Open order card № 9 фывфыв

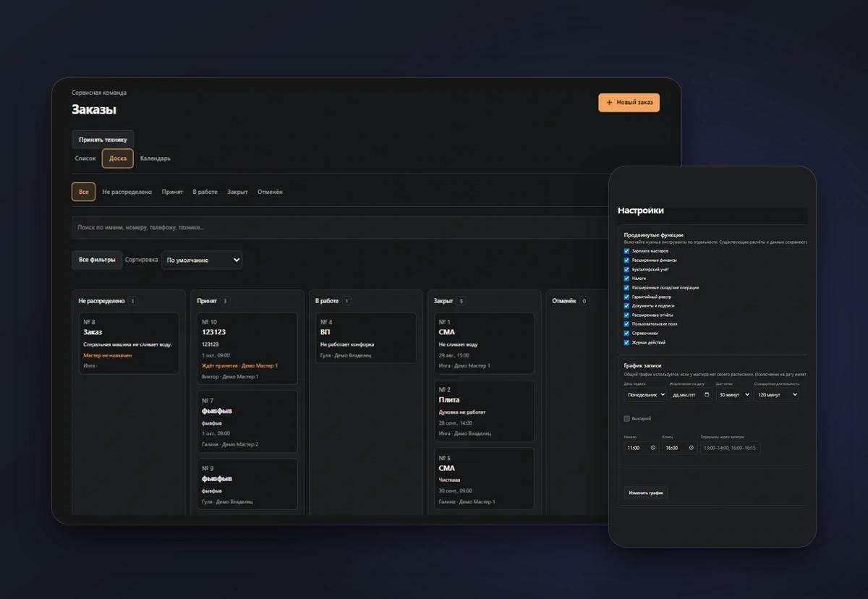tap(247, 484)
